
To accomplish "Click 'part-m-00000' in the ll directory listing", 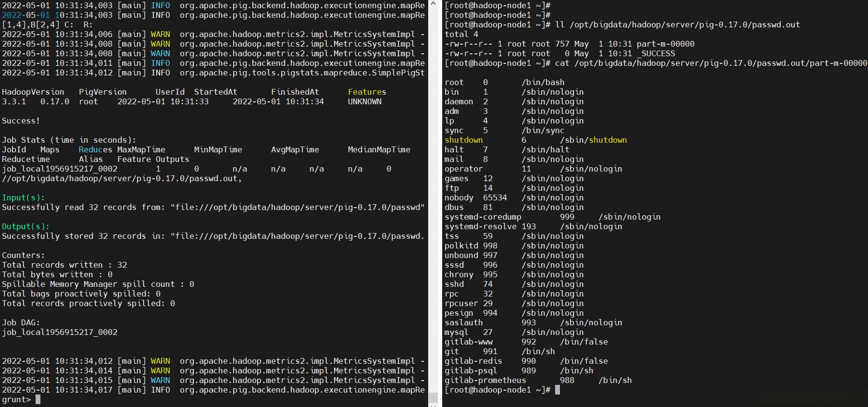I will (x=665, y=44).
